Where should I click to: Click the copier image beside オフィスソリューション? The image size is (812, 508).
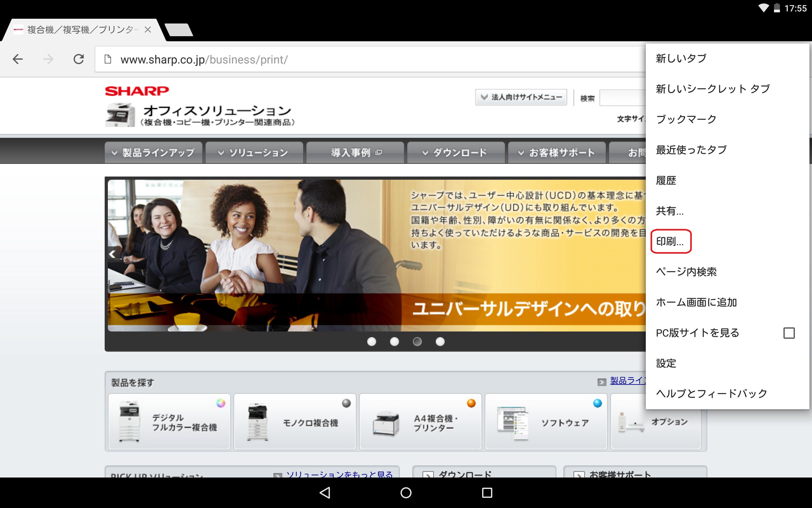click(120, 115)
